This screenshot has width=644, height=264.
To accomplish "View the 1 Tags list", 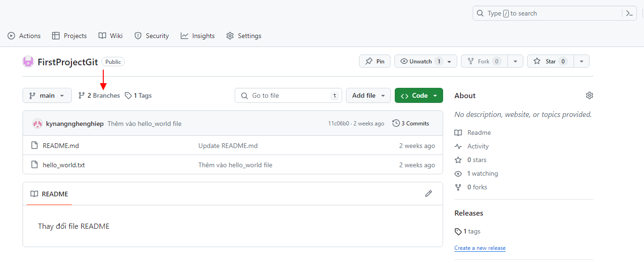I will pos(138,95).
